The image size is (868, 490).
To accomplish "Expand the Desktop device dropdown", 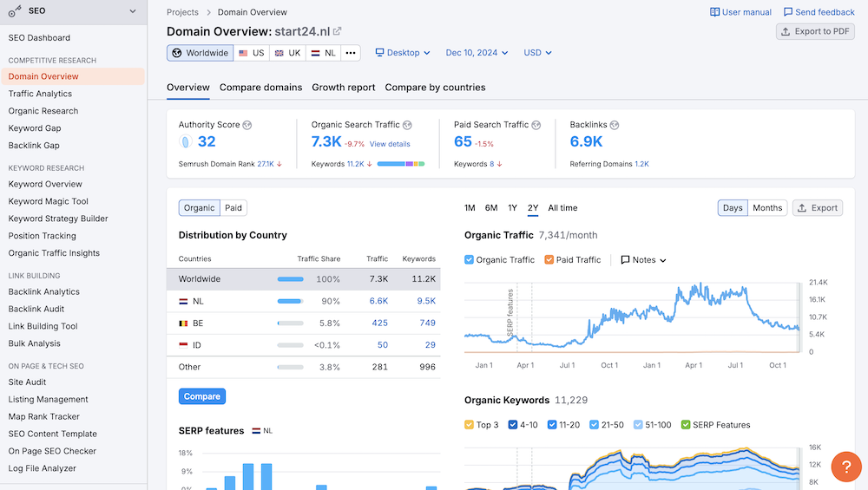I will coord(403,53).
